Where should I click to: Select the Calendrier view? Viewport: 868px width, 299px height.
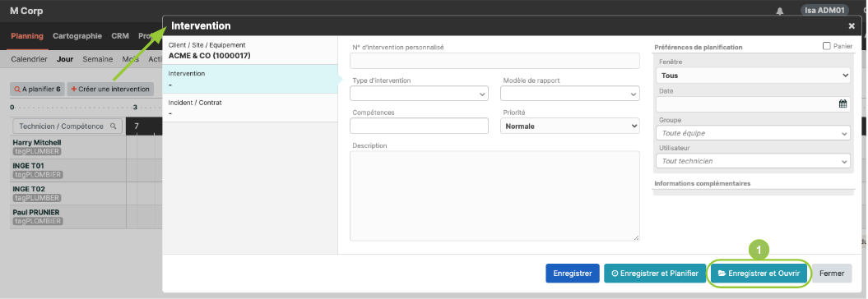tap(30, 59)
